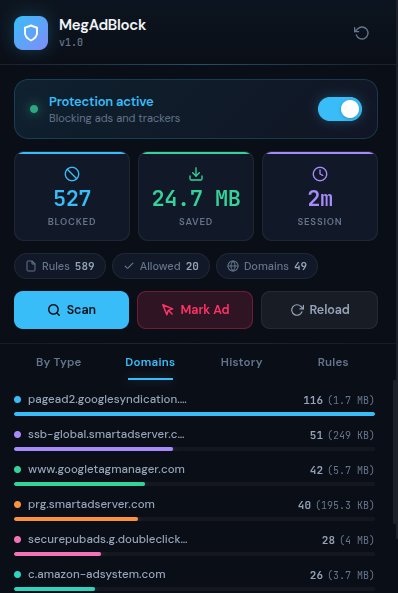Click the pink dot beside securepubads.g.doubleclick
The image size is (398, 593).
point(17,539)
